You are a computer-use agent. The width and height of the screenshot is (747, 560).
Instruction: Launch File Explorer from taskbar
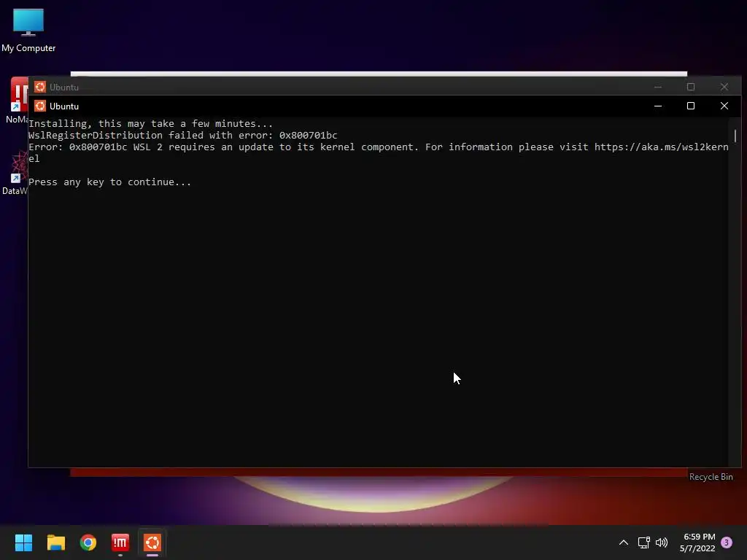click(x=55, y=542)
